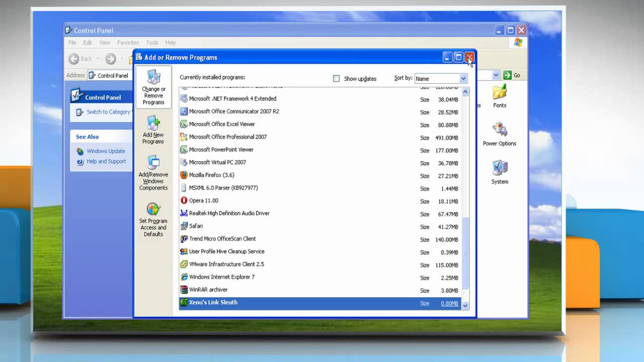644x362 pixels.
Task: Click the Mozilla Firefox (3.6) icon
Action: tap(184, 175)
